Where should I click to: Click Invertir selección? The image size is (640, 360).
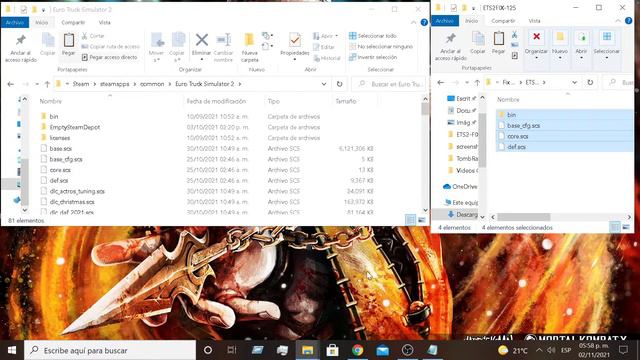(373, 57)
